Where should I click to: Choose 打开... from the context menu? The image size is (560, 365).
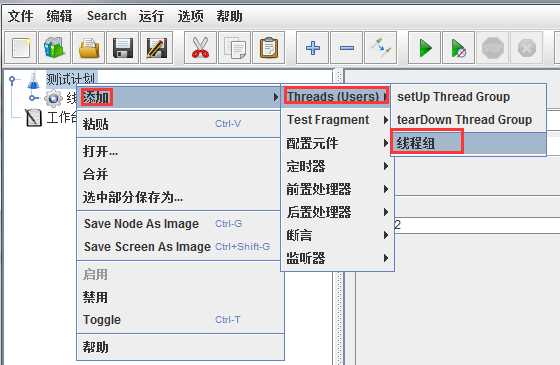tap(179, 151)
